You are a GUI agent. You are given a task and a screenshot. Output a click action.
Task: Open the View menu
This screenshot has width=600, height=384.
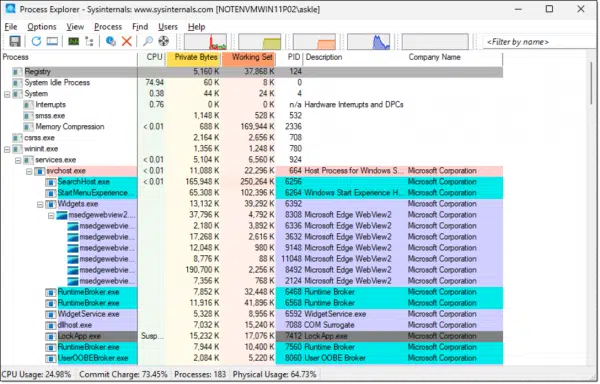tap(75, 27)
